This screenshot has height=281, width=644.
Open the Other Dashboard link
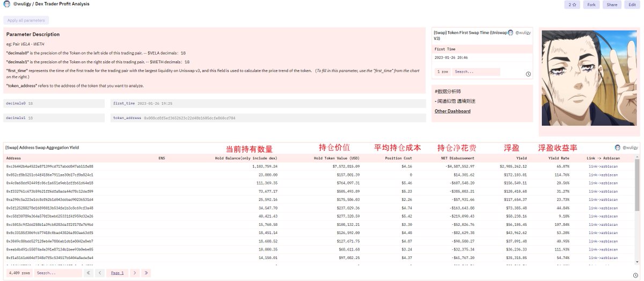(x=452, y=111)
